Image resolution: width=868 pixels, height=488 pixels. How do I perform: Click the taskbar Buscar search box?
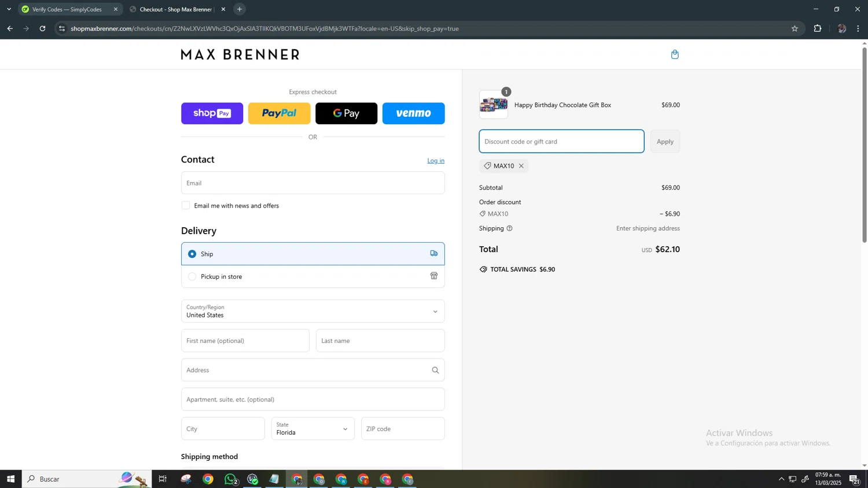(87, 479)
